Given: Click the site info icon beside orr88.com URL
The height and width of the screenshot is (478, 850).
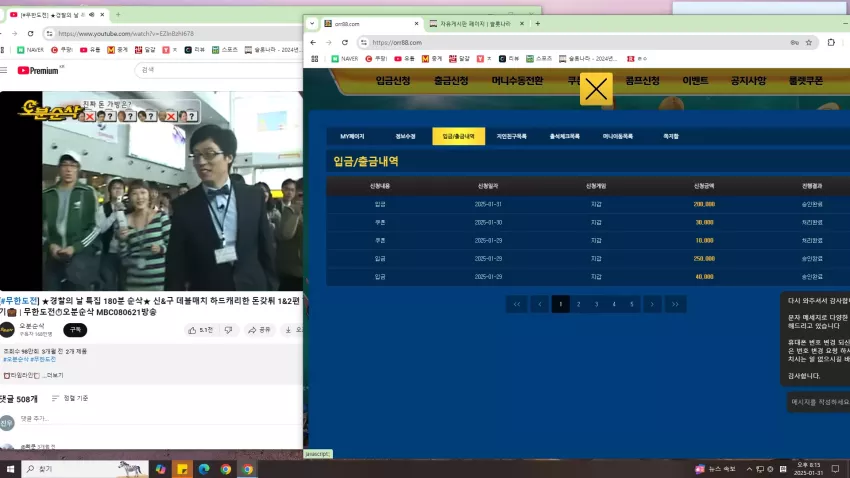Looking at the screenshot, I should coord(364,42).
